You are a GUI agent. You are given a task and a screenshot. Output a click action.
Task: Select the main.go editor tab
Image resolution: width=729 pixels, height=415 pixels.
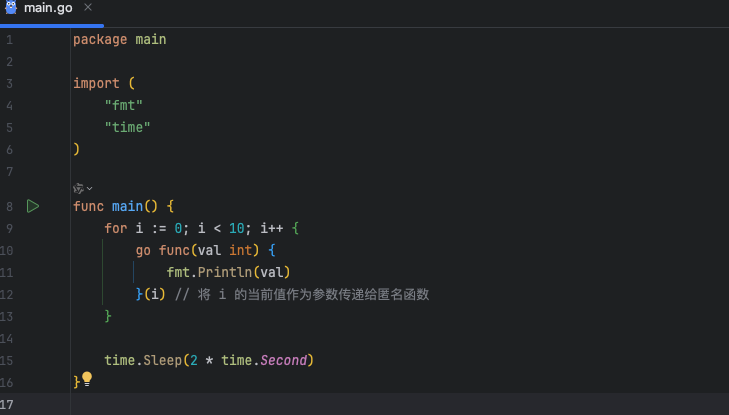pos(48,8)
